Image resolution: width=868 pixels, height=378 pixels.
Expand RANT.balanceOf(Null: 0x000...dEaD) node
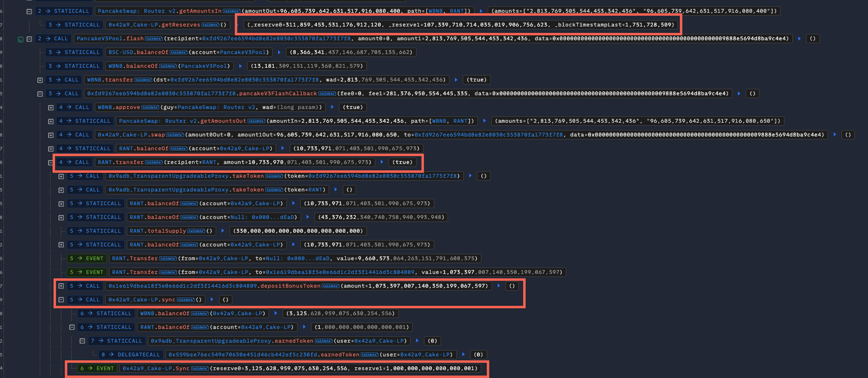click(x=61, y=217)
